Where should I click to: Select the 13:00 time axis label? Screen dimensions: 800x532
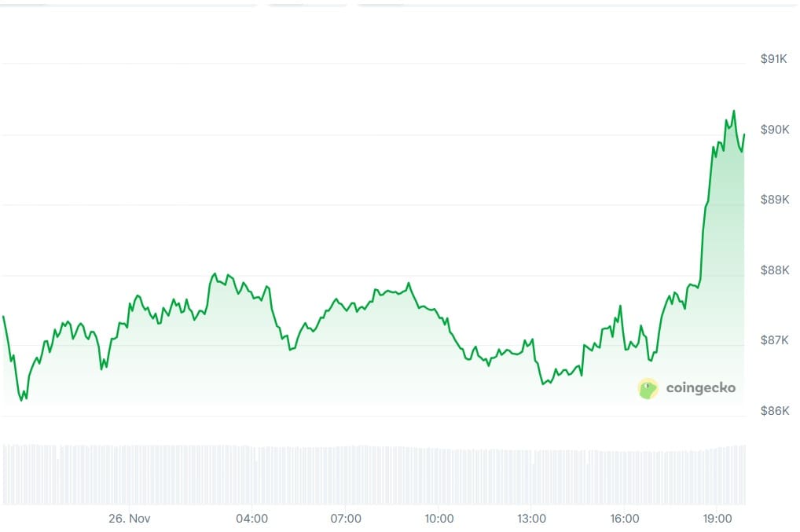point(532,519)
